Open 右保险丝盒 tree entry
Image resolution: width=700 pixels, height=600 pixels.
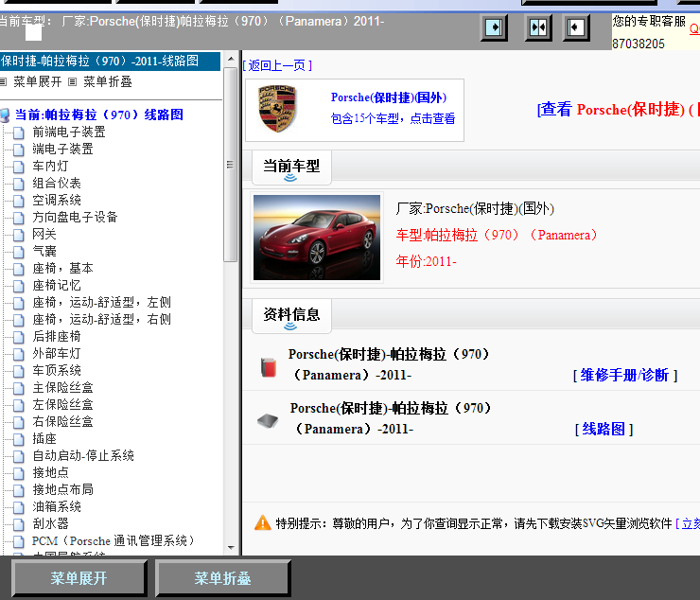63,422
